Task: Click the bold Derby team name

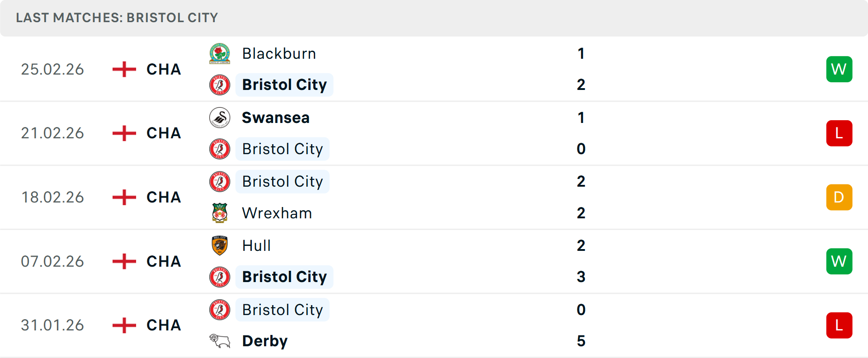Action: click(265, 341)
